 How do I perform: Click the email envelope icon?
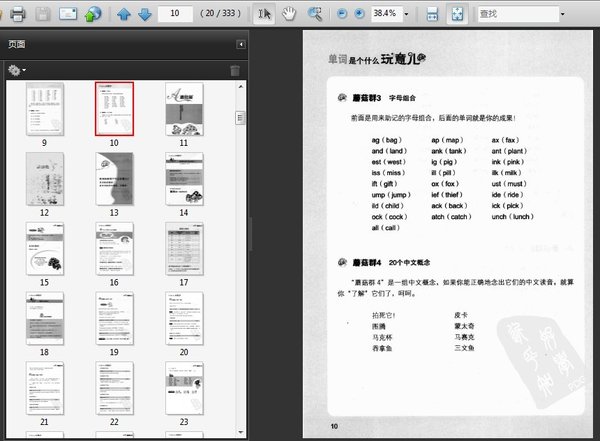point(68,14)
